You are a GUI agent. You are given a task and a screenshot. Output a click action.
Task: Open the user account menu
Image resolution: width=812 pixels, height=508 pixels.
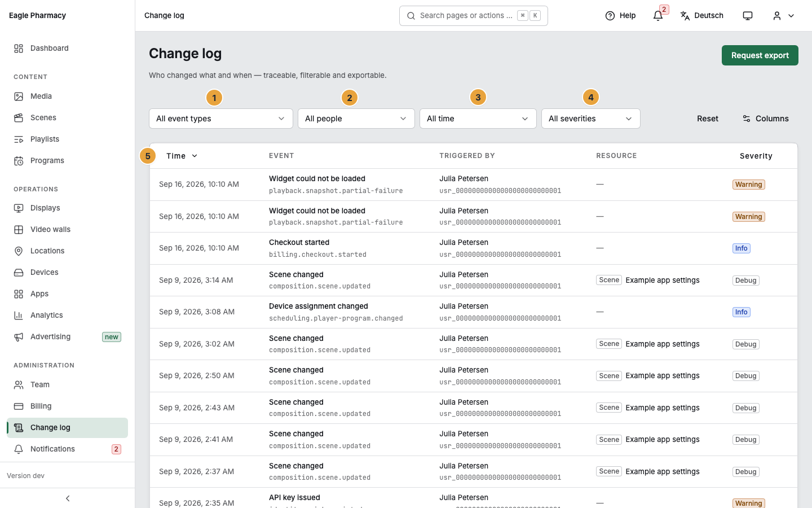coord(784,16)
